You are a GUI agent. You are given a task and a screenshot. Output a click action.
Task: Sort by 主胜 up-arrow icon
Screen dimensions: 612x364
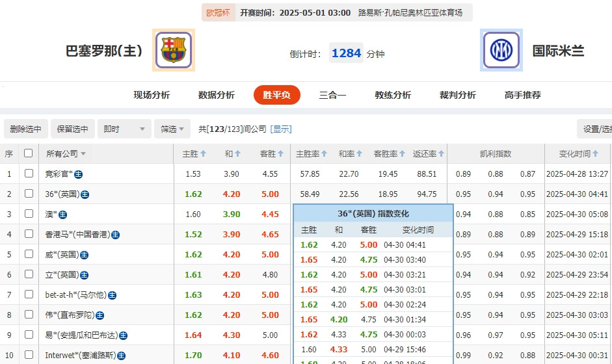[x=204, y=153]
